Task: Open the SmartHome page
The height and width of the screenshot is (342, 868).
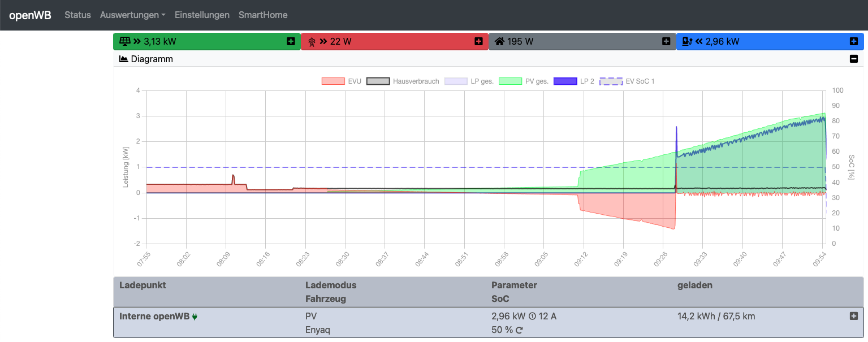Action: click(263, 15)
